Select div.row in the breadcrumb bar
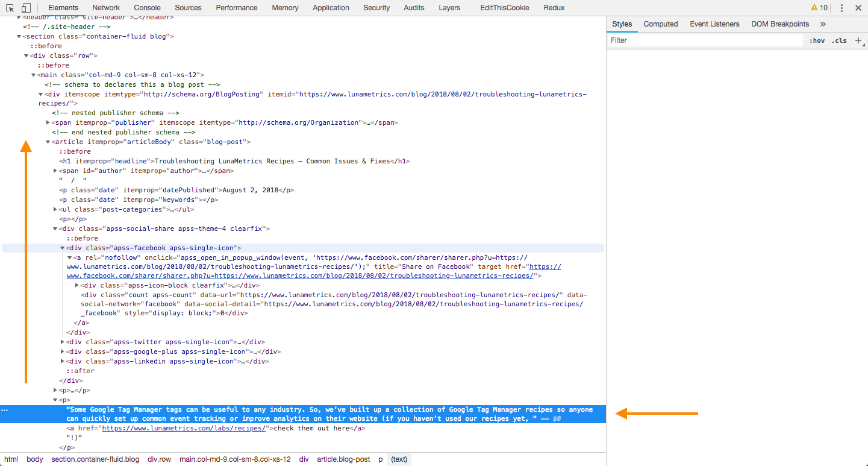868x466 pixels. pos(160,459)
